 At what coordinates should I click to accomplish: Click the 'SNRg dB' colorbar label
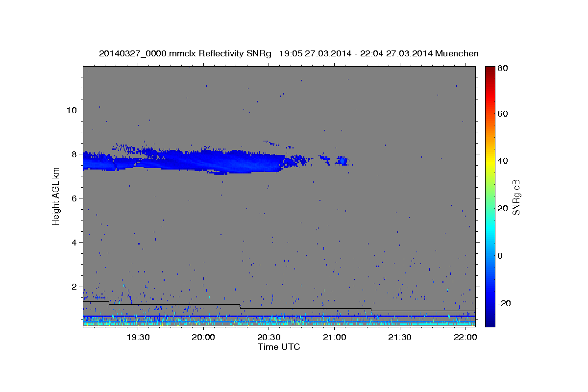(x=516, y=197)
